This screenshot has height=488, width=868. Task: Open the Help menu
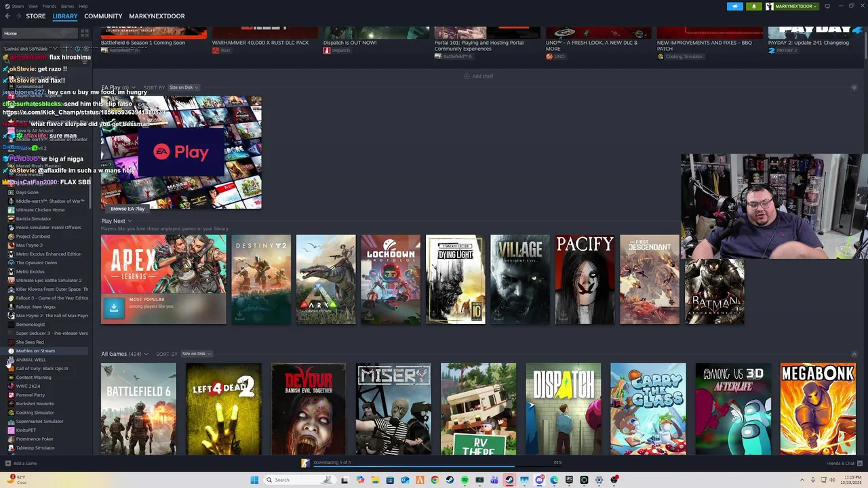pos(83,6)
